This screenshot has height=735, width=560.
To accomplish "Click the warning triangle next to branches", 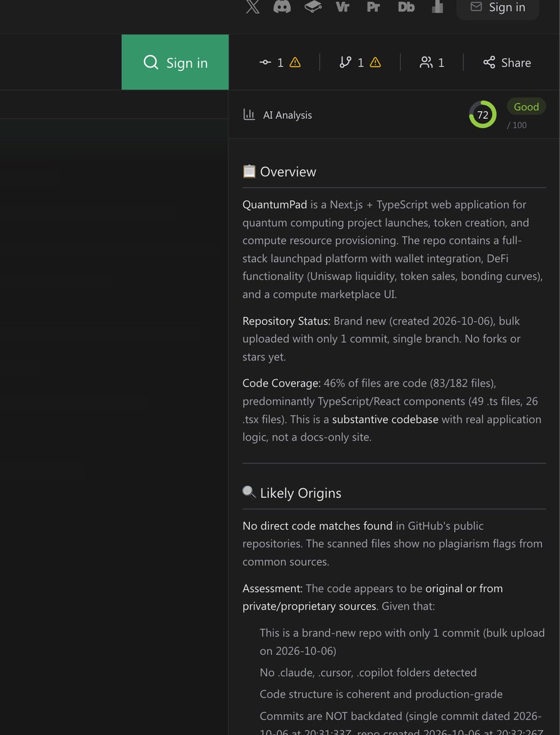I will point(375,62).
